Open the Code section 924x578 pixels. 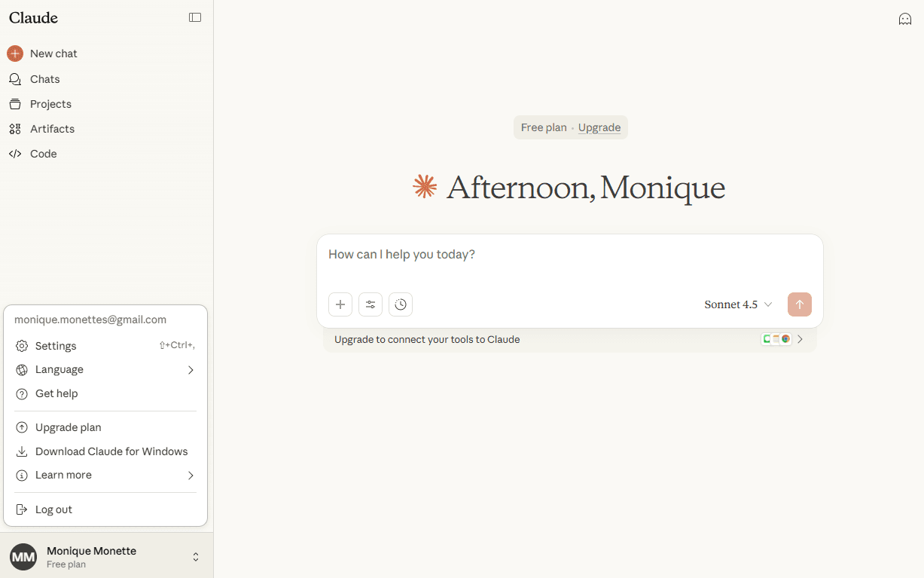click(x=43, y=154)
